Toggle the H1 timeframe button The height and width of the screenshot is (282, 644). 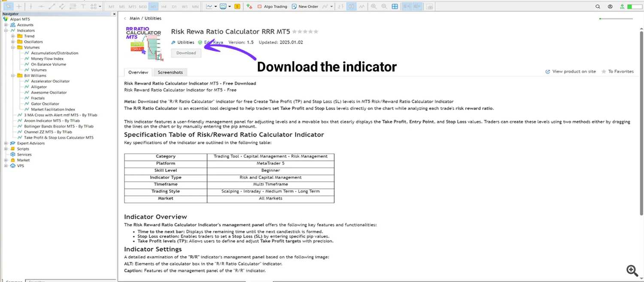click(154, 7)
